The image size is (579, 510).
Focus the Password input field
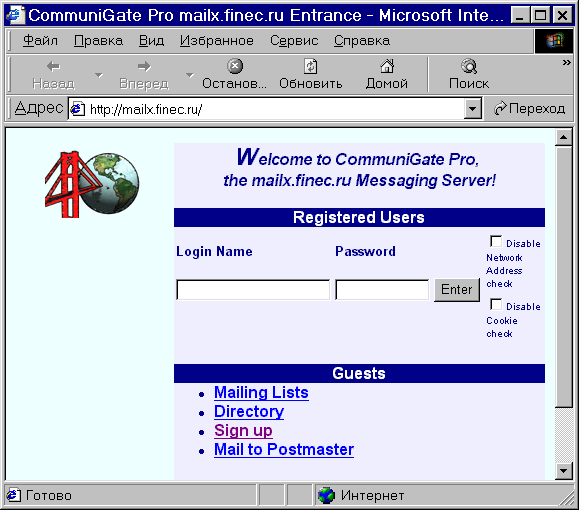[x=382, y=290]
